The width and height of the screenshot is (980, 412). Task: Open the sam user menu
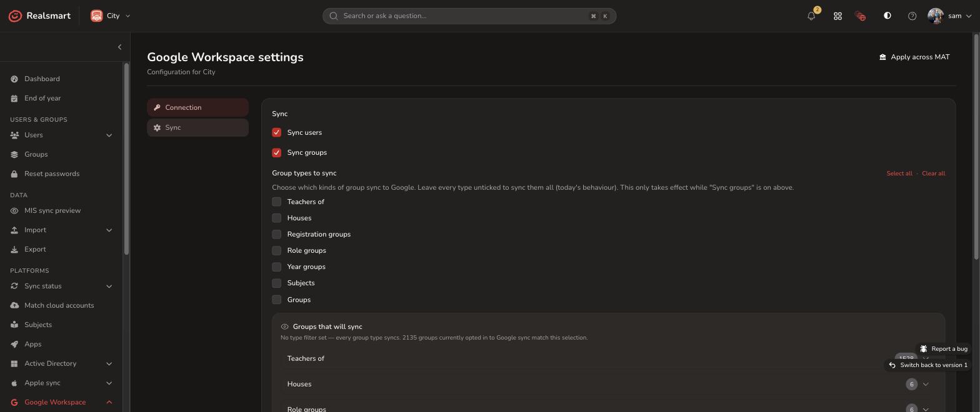949,16
